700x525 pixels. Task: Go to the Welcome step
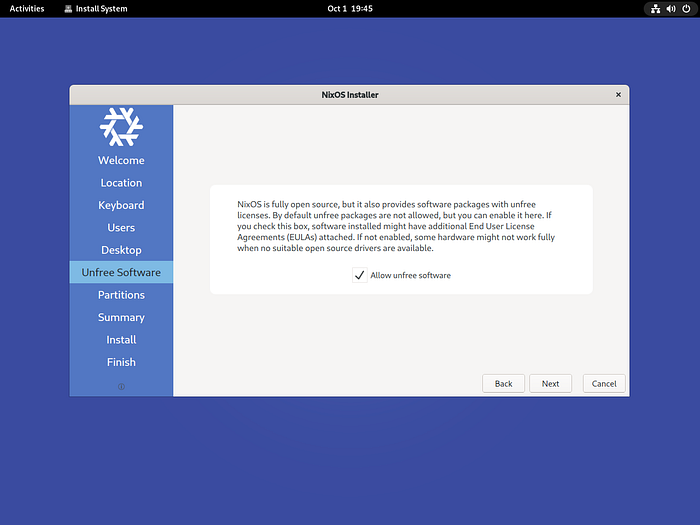[121, 160]
